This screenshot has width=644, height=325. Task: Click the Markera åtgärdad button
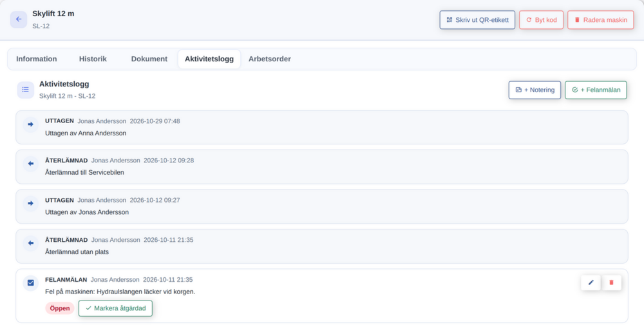(x=115, y=308)
